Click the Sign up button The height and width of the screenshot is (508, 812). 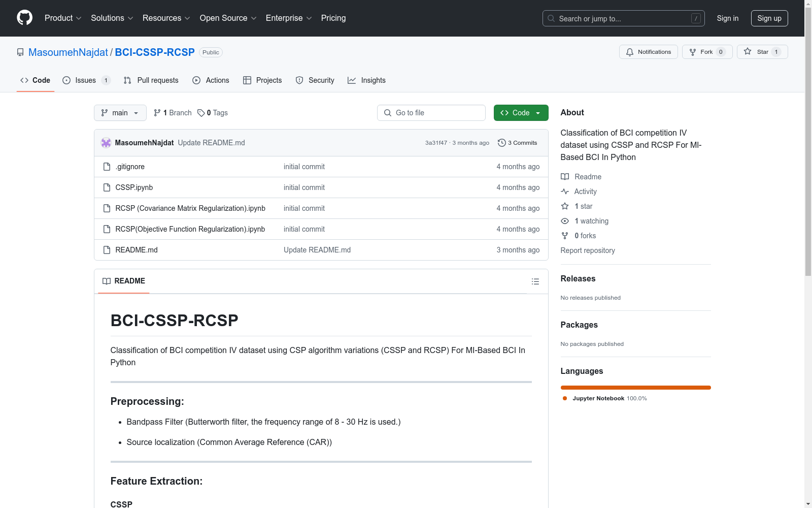[x=769, y=18]
